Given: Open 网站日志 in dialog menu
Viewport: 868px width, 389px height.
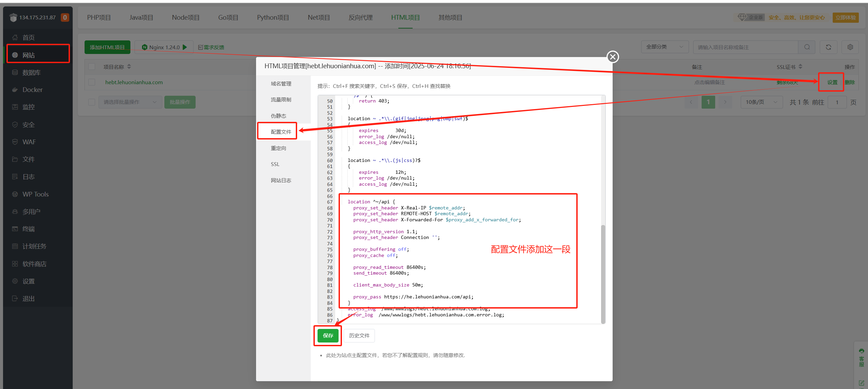Looking at the screenshot, I should point(281,180).
